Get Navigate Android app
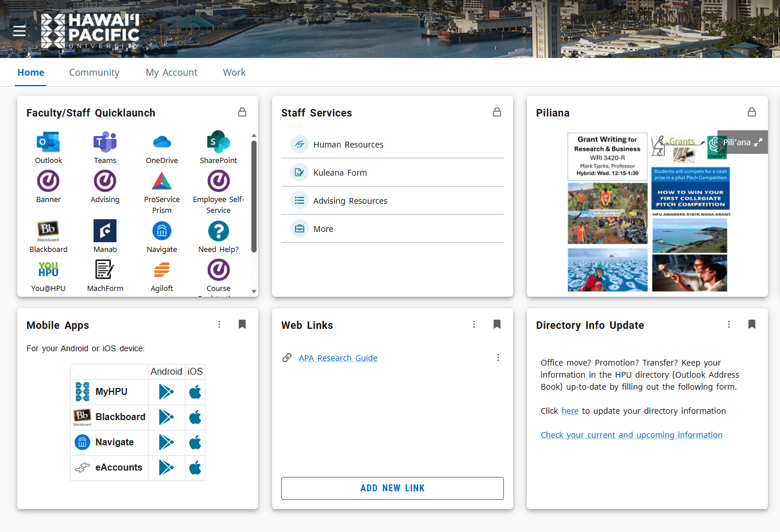 tap(166, 442)
